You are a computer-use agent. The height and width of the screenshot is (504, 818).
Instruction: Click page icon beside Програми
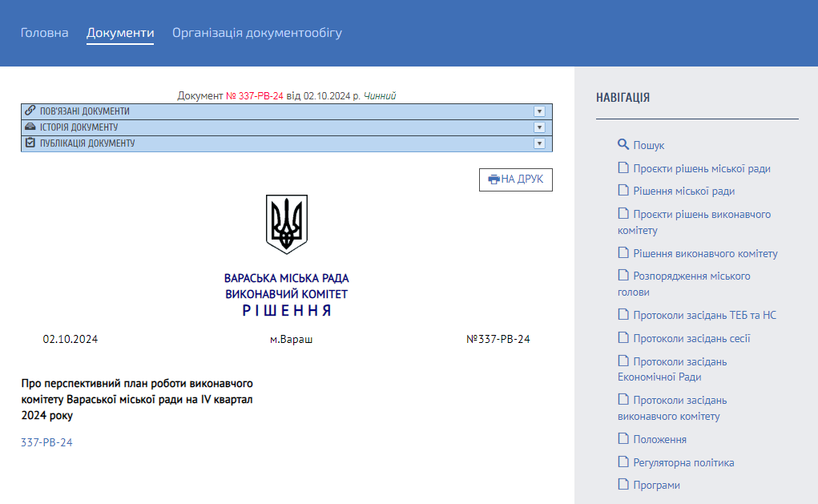[623, 484]
